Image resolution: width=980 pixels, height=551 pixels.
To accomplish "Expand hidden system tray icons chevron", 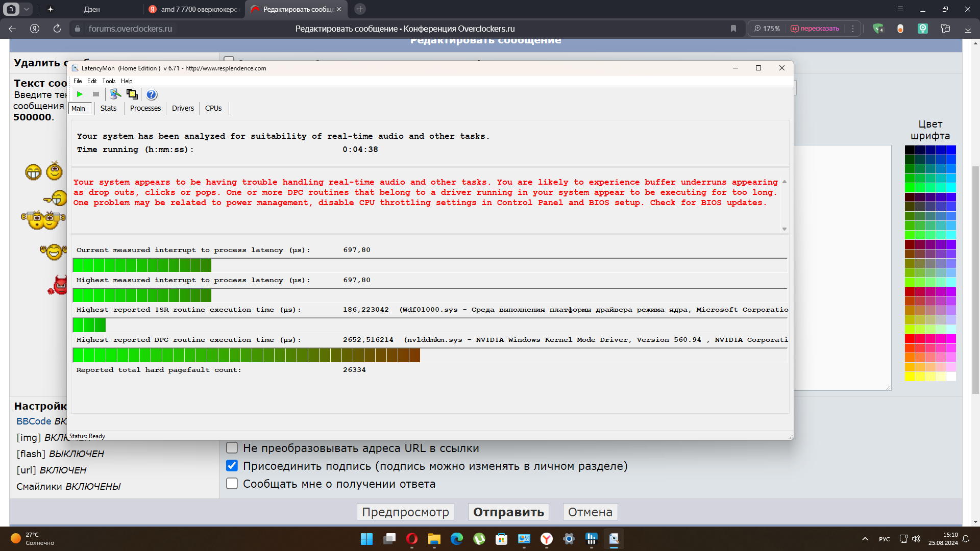I will pyautogui.click(x=865, y=539).
